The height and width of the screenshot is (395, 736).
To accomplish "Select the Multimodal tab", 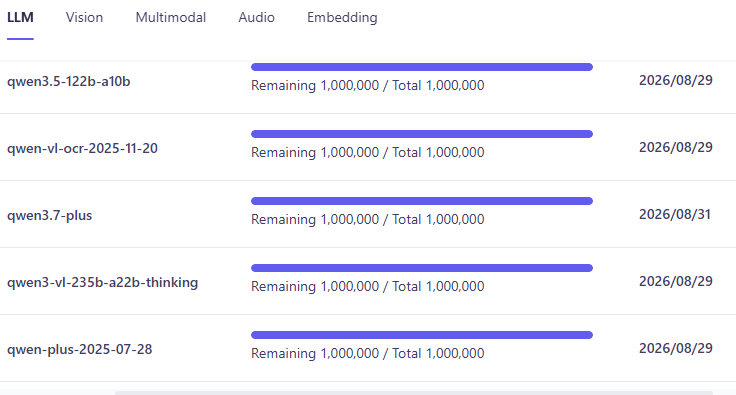I will pos(171,17).
